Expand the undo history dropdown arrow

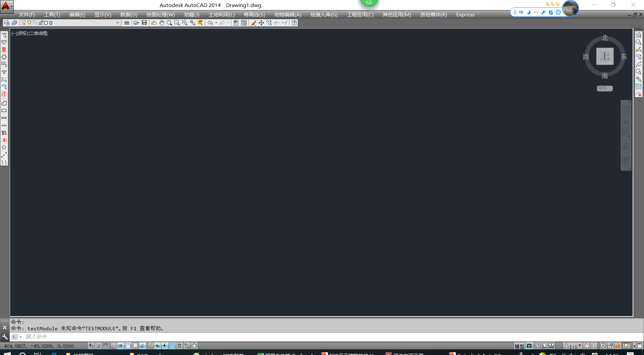coord(216,23)
